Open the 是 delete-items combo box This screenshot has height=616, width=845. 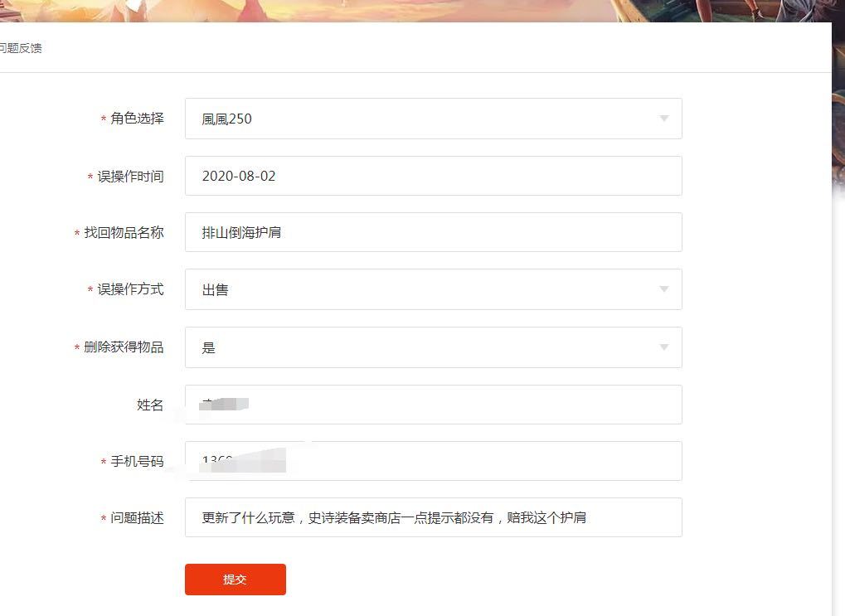coord(433,347)
